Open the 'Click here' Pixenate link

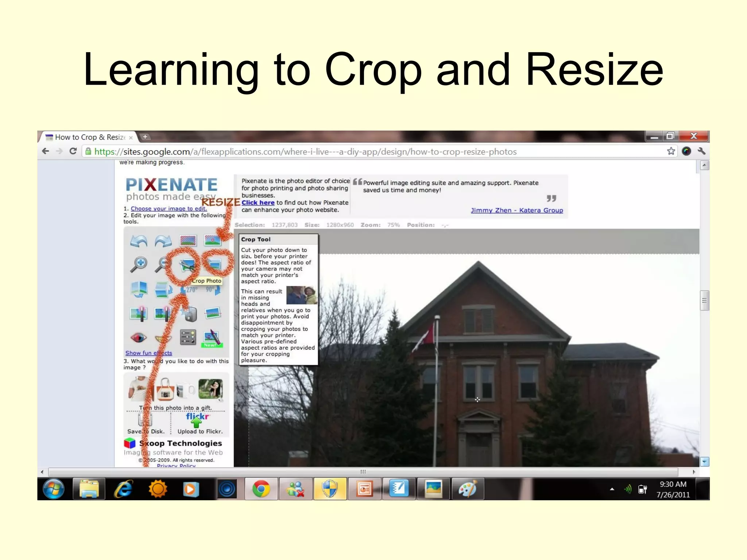258,203
